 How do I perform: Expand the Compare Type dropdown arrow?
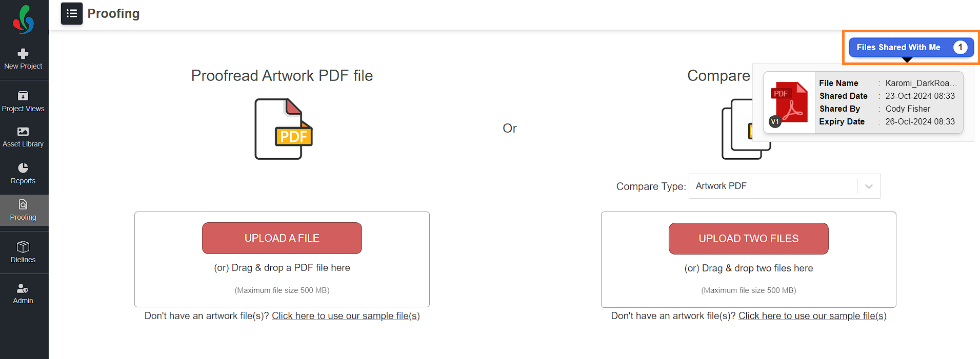(869, 186)
